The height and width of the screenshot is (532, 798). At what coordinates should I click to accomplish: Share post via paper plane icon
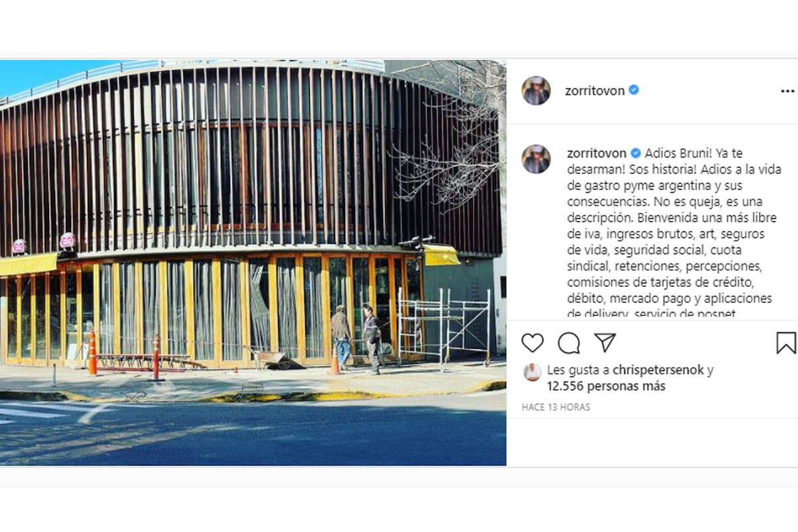coord(604,342)
